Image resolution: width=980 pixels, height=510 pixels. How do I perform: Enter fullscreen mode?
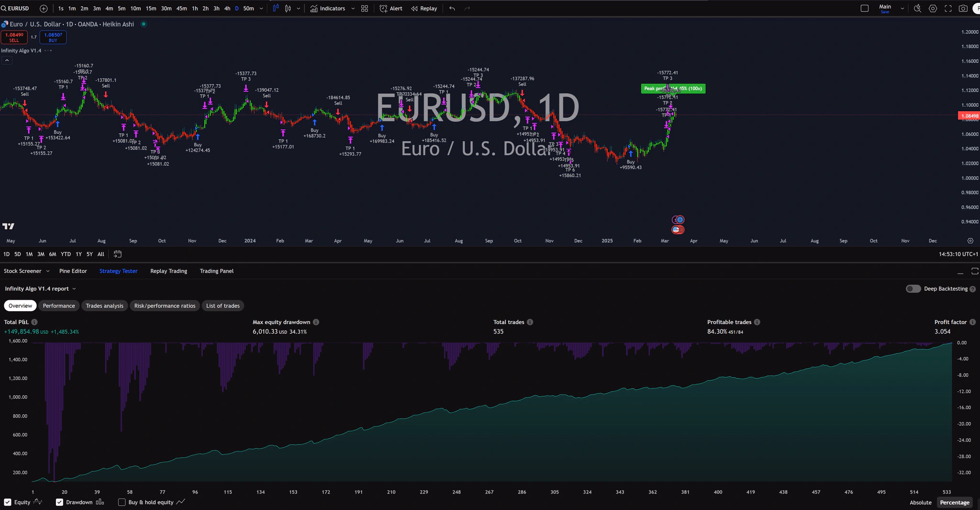pyautogui.click(x=948, y=8)
